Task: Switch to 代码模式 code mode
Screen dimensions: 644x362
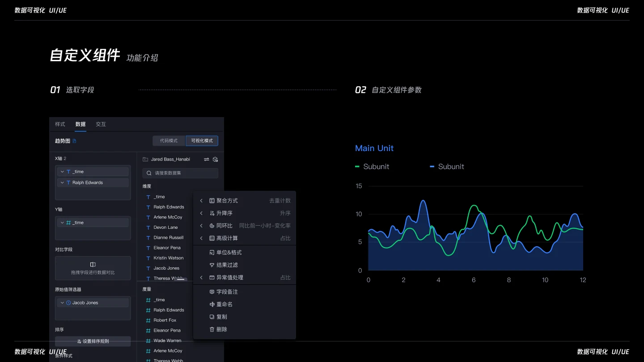Action: [x=169, y=141]
